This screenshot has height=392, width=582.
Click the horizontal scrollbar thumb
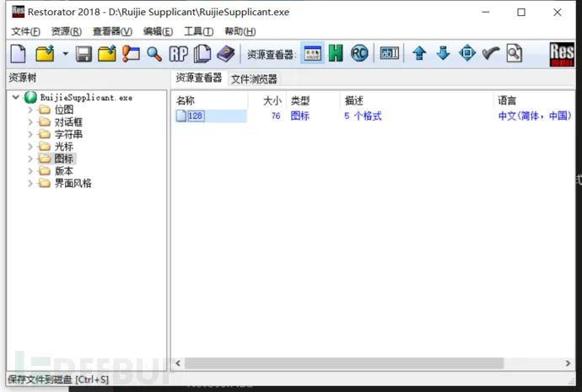pyautogui.click(x=344, y=363)
